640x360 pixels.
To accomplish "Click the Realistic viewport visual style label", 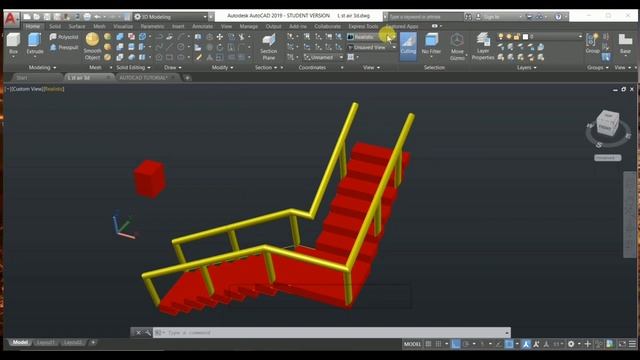I will (x=54, y=89).
